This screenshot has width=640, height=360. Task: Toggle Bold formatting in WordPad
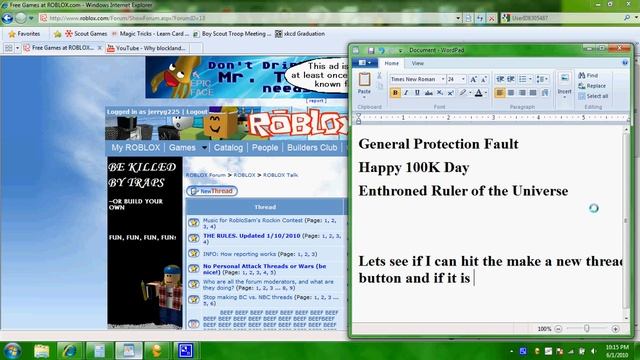click(395, 93)
